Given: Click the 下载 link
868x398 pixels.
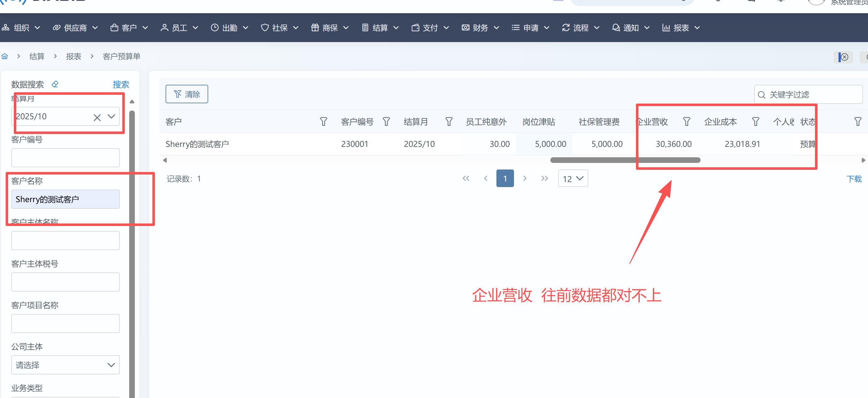Looking at the screenshot, I should (854, 179).
